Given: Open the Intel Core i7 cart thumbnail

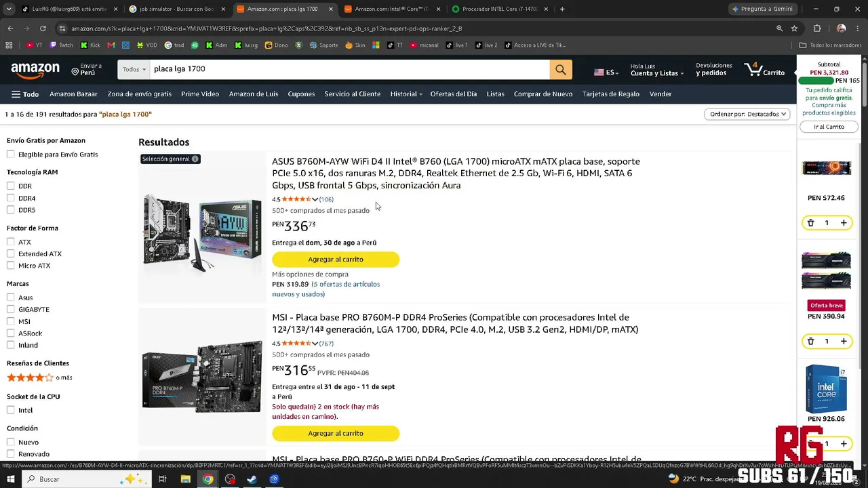Looking at the screenshot, I should 826,389.
